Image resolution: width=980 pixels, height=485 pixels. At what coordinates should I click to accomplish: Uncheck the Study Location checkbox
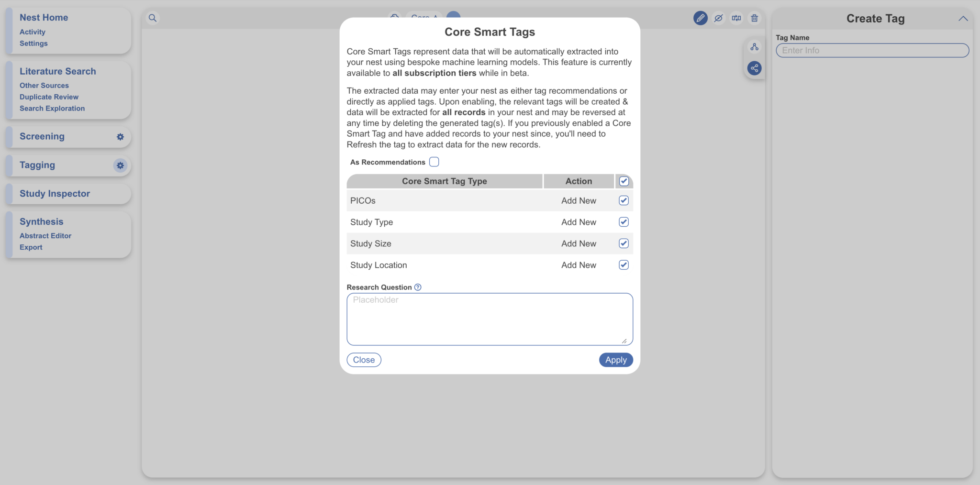point(623,265)
